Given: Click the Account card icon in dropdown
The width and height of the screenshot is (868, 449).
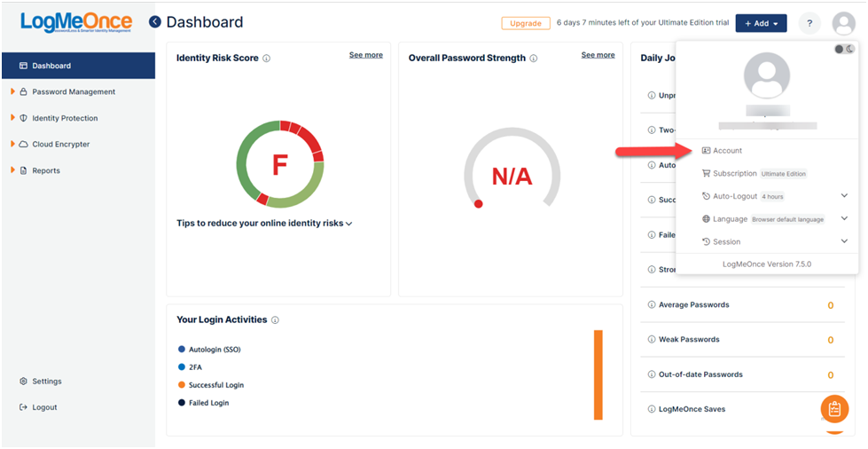Looking at the screenshot, I should (706, 150).
